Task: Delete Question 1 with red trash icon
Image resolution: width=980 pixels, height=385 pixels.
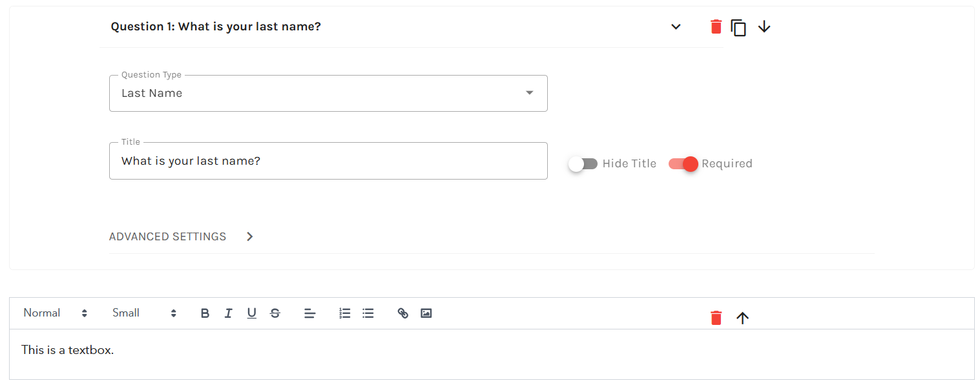Action: (x=716, y=26)
